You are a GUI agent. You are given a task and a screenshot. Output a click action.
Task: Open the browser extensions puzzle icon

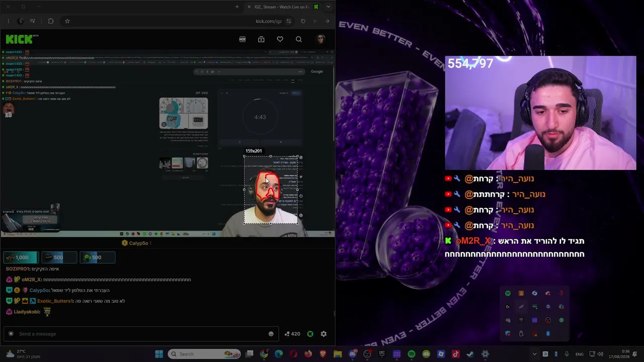click(51, 21)
